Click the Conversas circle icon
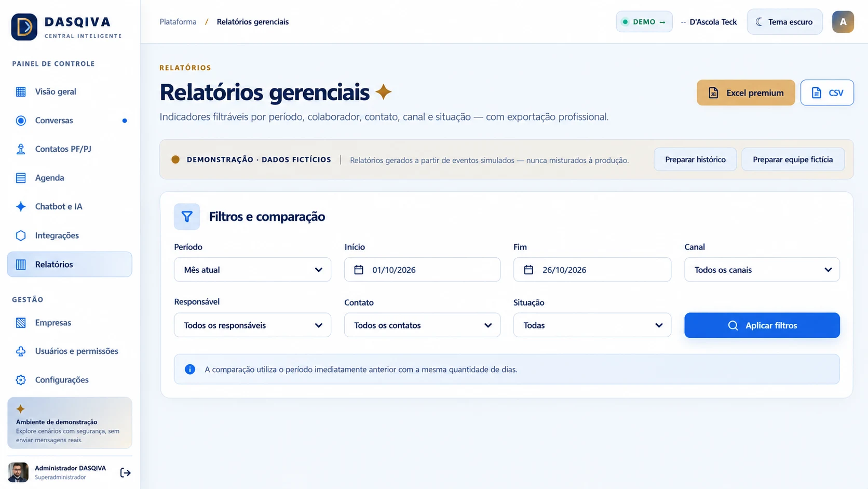This screenshot has width=868, height=489. (x=21, y=121)
